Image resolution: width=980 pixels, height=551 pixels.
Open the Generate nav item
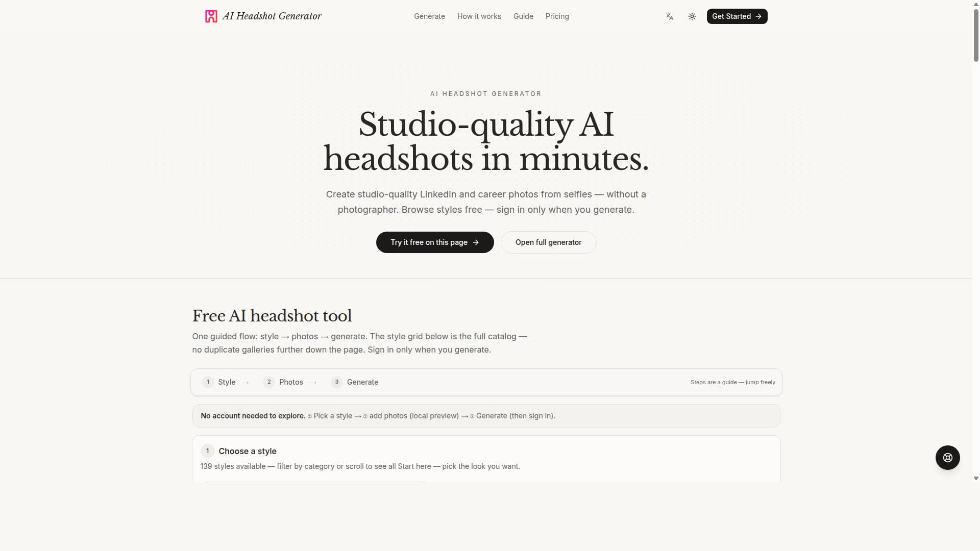pyautogui.click(x=429, y=16)
